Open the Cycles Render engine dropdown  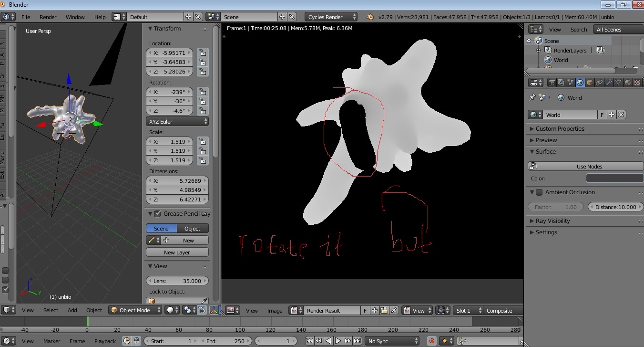click(x=331, y=17)
